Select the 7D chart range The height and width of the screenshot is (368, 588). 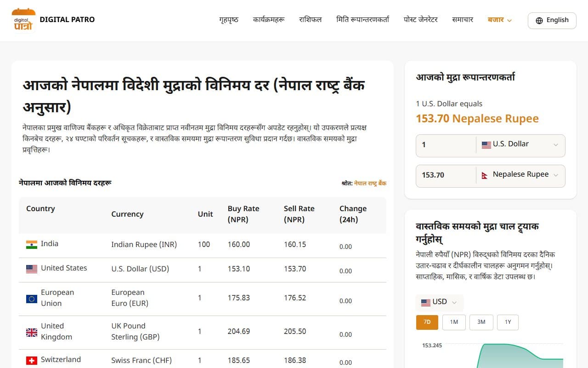click(427, 322)
